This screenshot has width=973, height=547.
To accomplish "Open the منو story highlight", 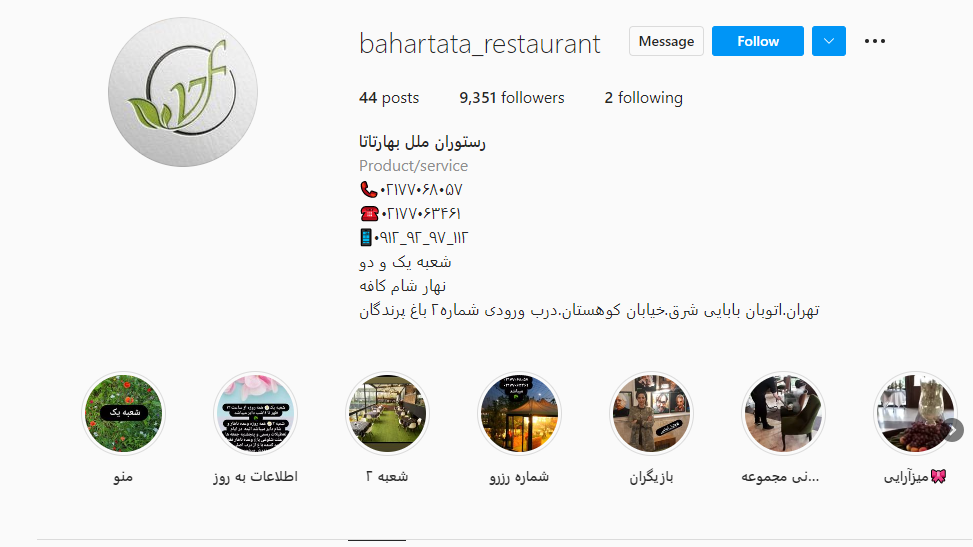I will 123,414.
